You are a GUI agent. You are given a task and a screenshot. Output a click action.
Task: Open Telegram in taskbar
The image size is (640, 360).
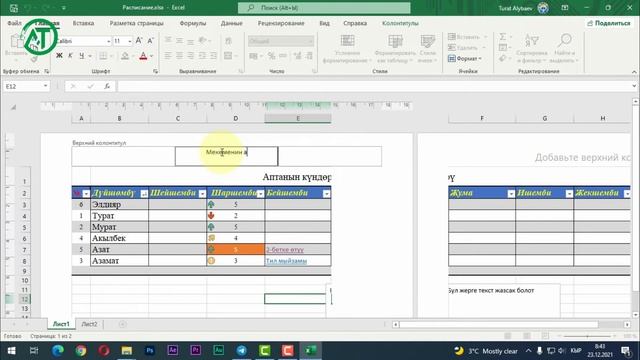coord(242,350)
